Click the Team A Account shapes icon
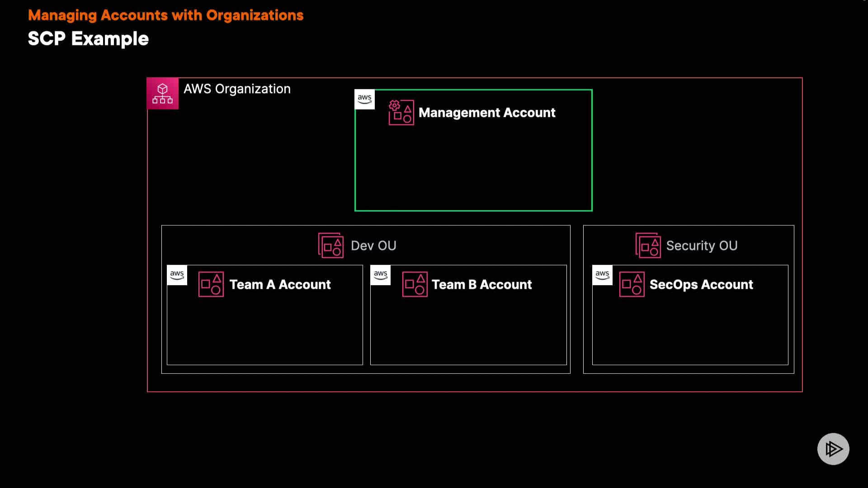Image resolution: width=868 pixels, height=488 pixels. (211, 284)
